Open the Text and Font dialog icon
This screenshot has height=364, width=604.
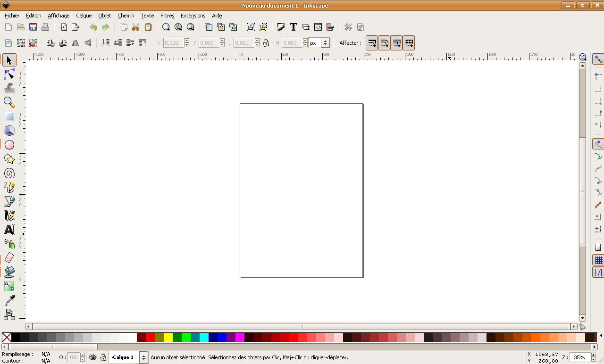[x=293, y=27]
